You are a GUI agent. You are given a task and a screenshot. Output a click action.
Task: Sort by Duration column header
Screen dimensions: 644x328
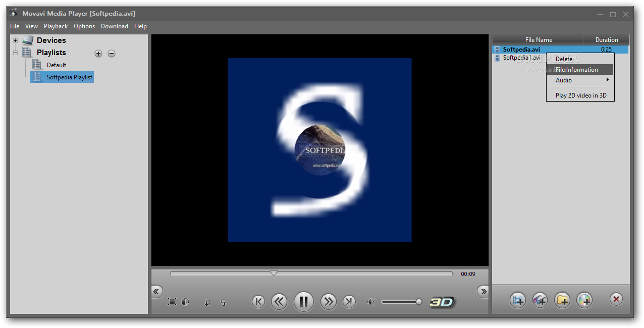click(x=606, y=39)
